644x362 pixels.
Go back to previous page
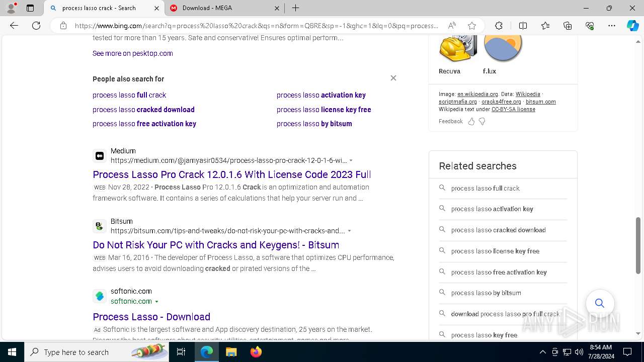[x=14, y=26]
